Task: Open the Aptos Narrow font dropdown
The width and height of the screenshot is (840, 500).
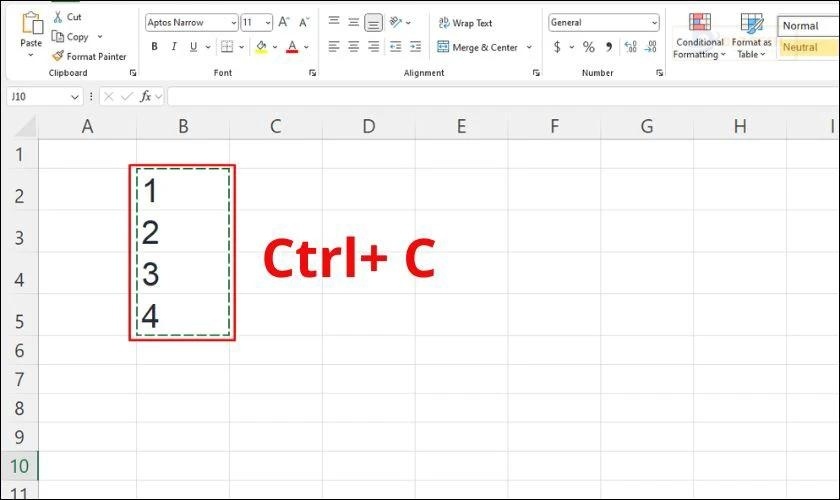Action: click(232, 22)
